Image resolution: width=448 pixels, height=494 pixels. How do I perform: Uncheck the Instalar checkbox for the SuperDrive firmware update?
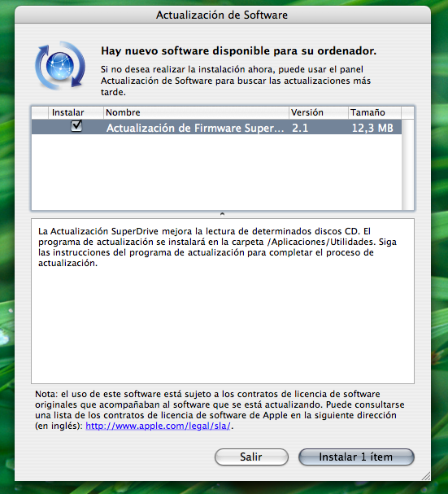click(76, 126)
